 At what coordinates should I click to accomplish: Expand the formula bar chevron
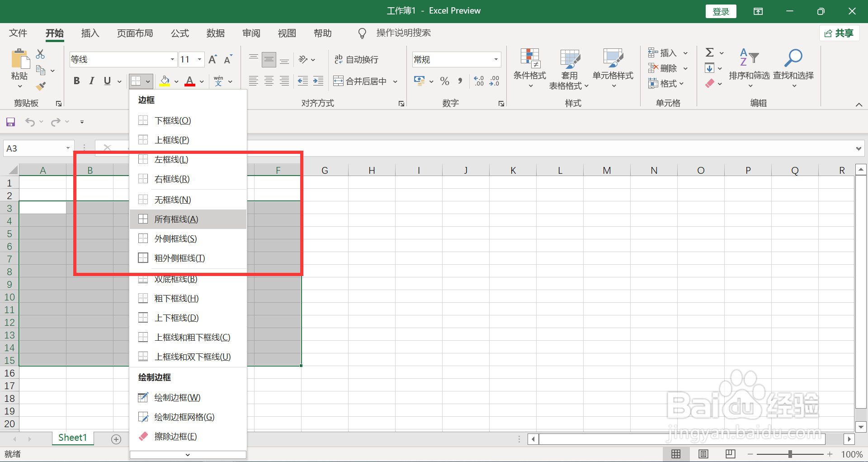[859, 148]
